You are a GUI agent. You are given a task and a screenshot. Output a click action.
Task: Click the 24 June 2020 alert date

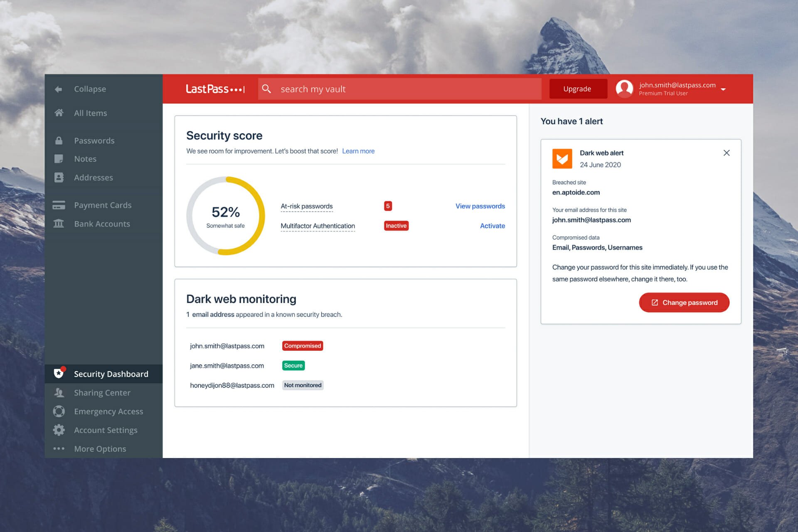coord(600,165)
